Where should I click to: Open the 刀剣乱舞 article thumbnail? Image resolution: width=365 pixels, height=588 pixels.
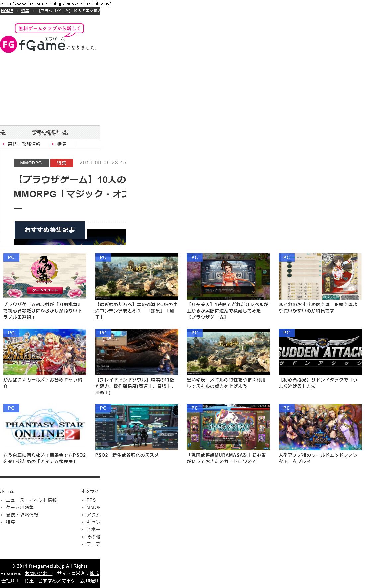pyautogui.click(x=45, y=276)
